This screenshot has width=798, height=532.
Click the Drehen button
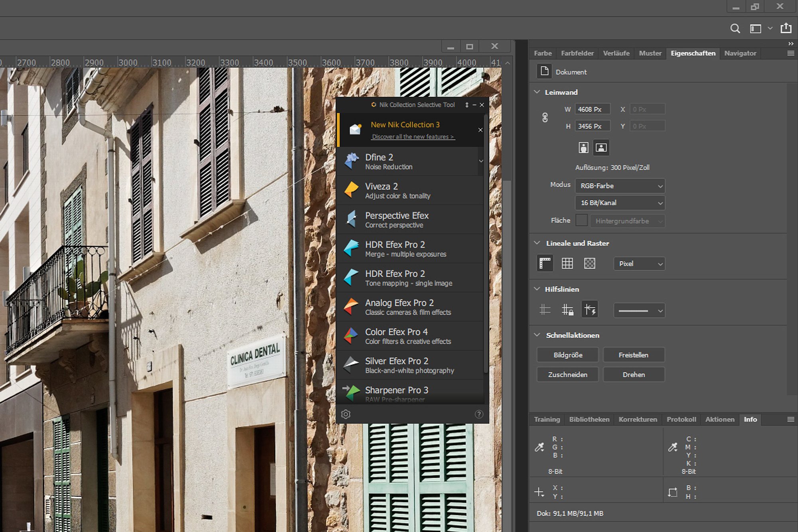click(634, 374)
